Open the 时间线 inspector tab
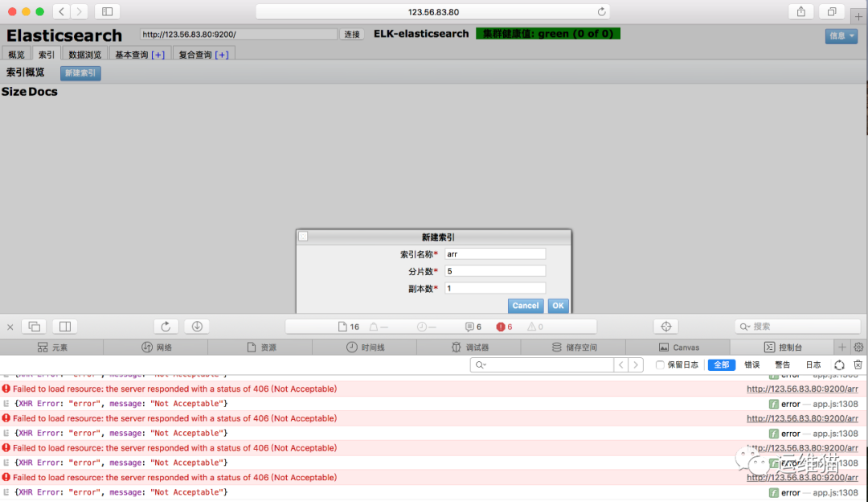 [x=365, y=348]
